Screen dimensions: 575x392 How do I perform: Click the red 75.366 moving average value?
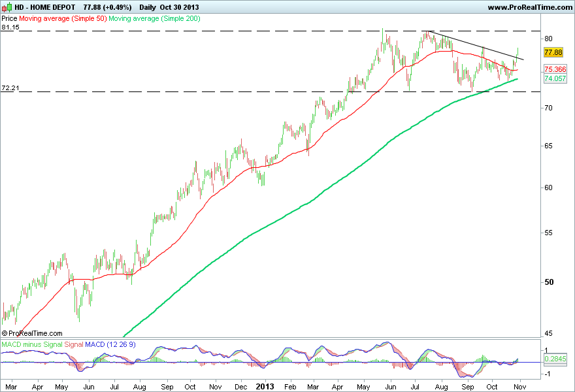tap(555, 69)
